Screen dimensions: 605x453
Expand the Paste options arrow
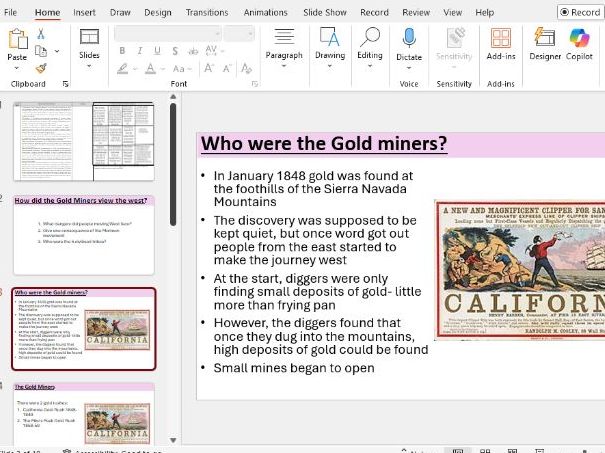17,68
